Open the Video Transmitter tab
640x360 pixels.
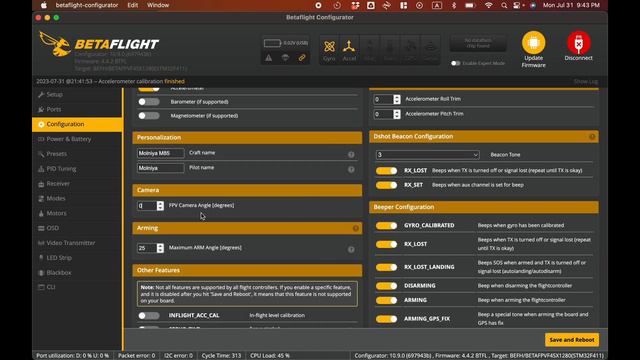point(77,243)
